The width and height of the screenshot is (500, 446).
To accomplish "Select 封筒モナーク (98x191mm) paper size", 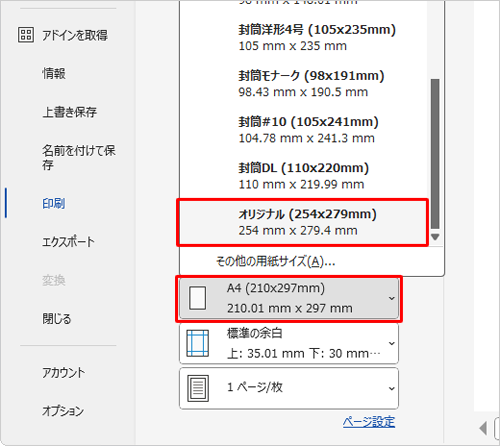I will click(x=304, y=84).
